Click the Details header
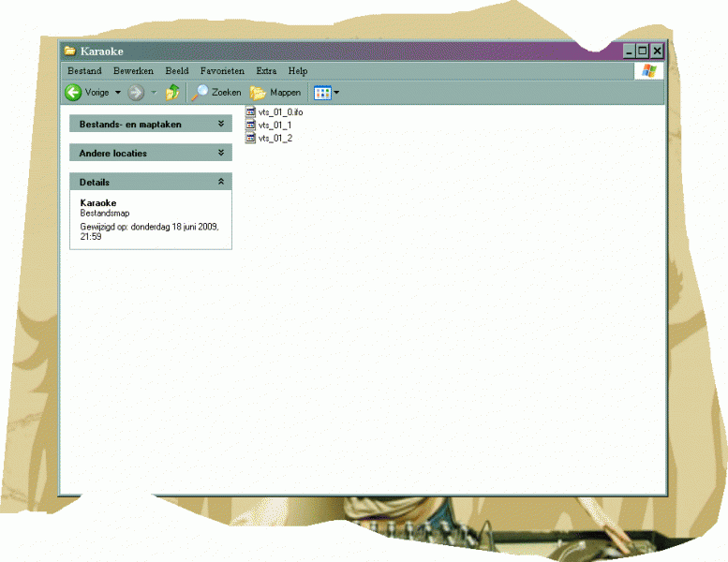The width and height of the screenshot is (728, 562). point(151,182)
